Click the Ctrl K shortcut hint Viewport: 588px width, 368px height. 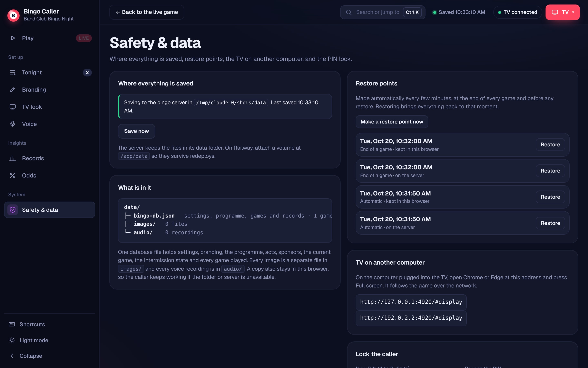coord(412,12)
